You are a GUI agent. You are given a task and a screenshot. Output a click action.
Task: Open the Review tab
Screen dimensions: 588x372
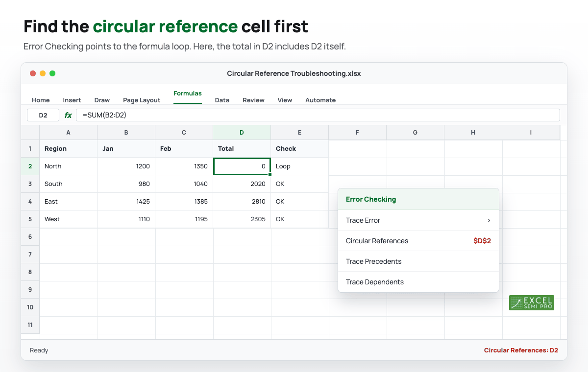click(x=253, y=100)
